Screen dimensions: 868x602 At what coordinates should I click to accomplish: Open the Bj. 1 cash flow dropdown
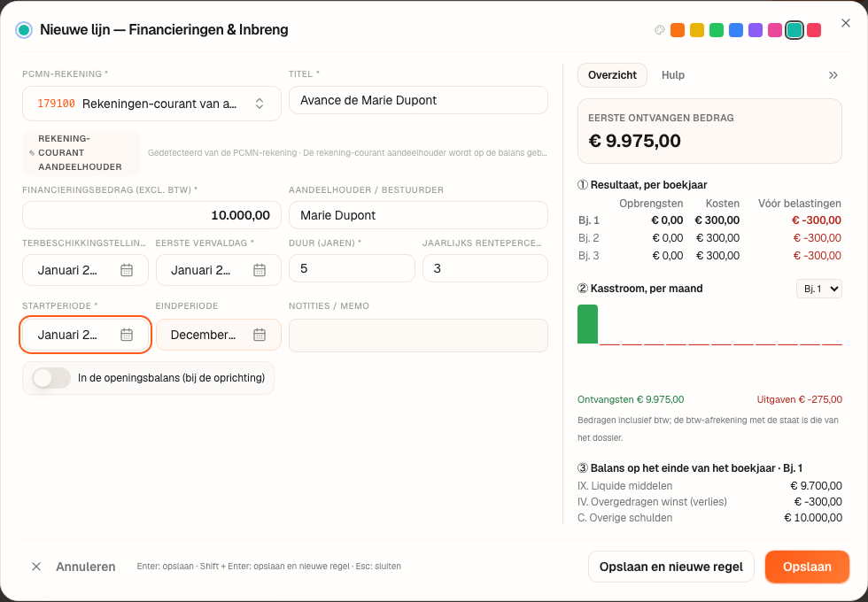[x=818, y=289]
